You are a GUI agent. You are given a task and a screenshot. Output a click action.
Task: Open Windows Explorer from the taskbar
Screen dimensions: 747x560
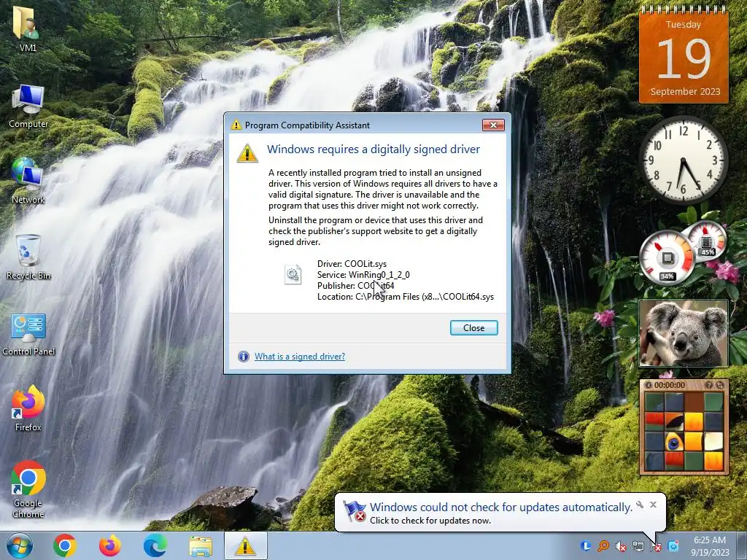(x=201, y=546)
